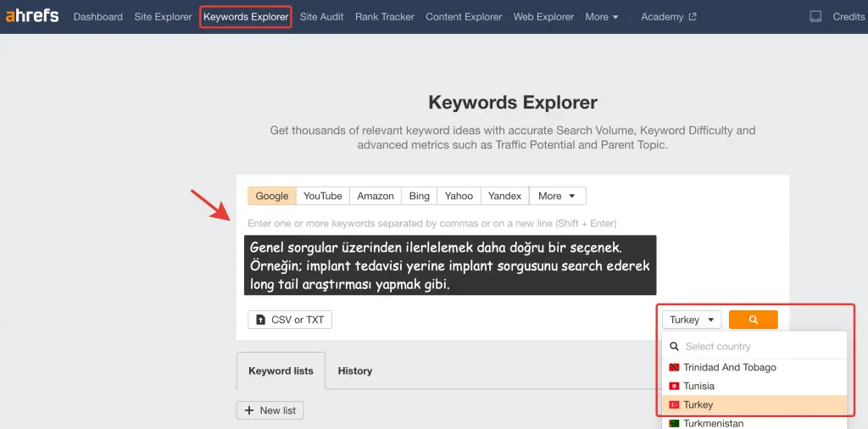This screenshot has height=429, width=868.
Task: Go to Site Explorer
Action: point(163,17)
